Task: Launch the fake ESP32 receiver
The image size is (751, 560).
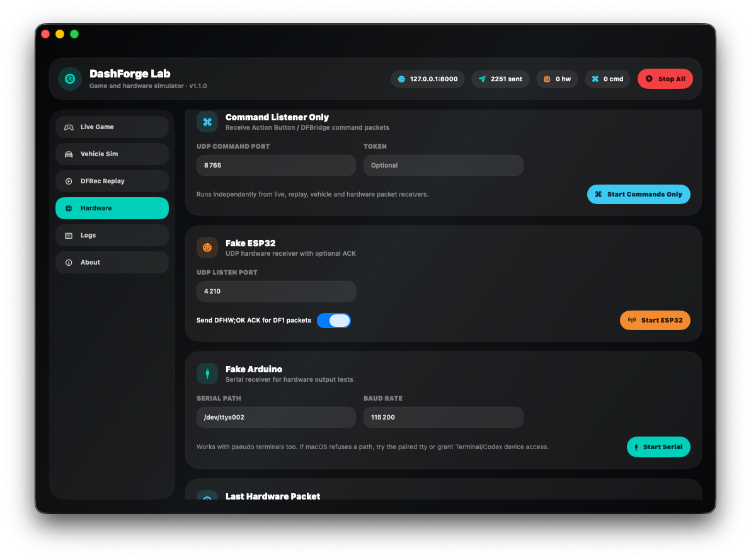Action: click(655, 320)
